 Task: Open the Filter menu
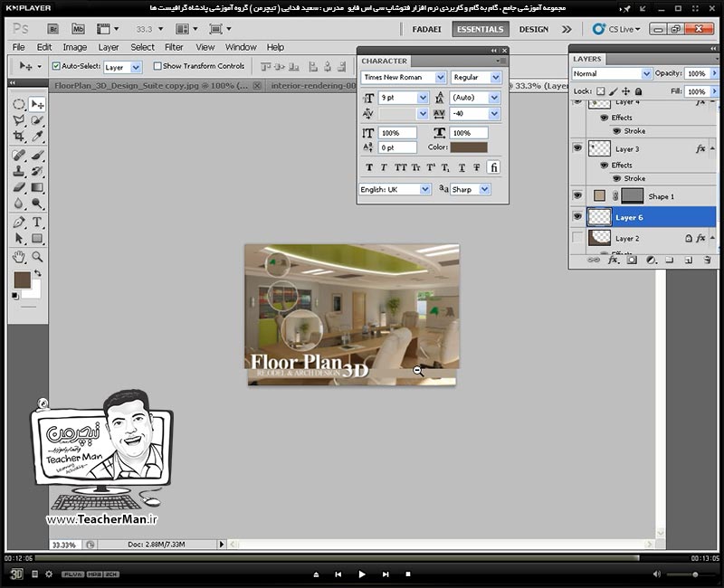[x=174, y=47]
